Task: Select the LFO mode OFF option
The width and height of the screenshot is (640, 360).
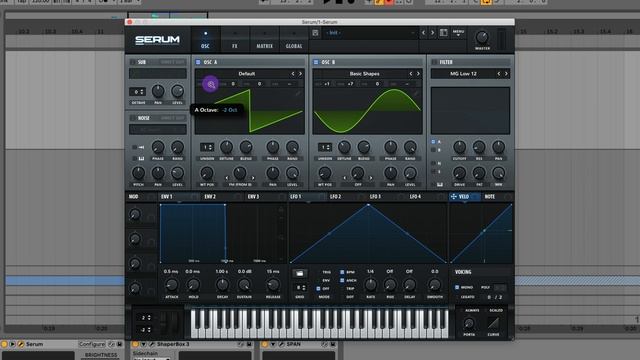Action: (318, 289)
